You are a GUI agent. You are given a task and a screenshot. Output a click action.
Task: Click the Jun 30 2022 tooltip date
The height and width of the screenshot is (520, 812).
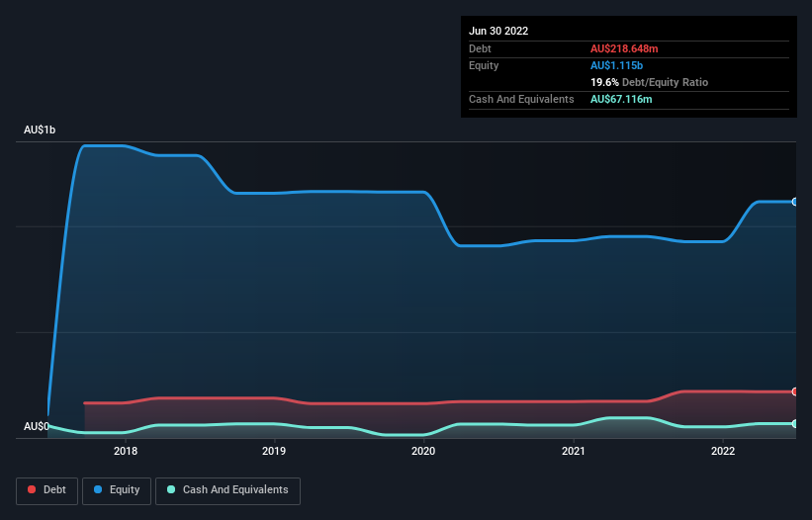coord(498,31)
